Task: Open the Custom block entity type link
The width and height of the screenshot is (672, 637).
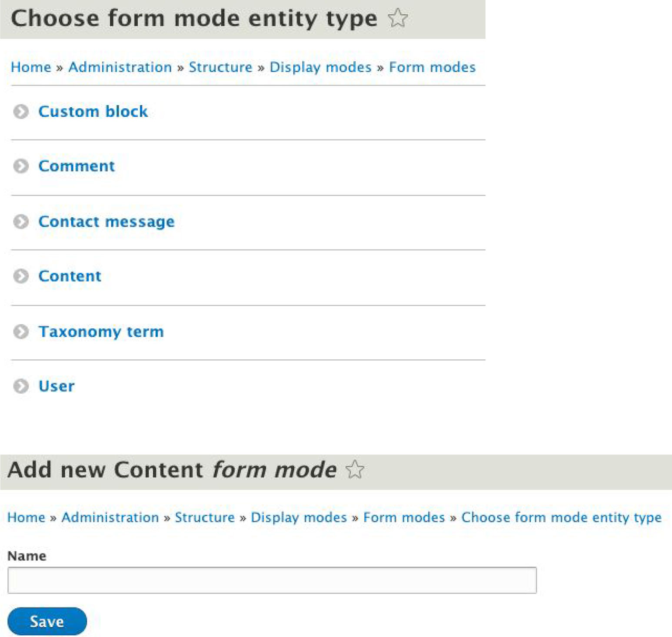Action: click(x=93, y=112)
